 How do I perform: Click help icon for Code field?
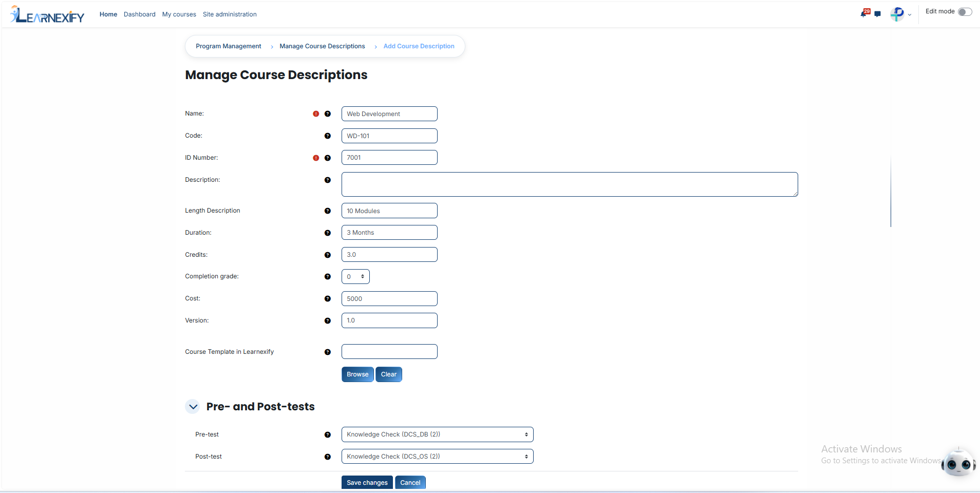point(328,136)
